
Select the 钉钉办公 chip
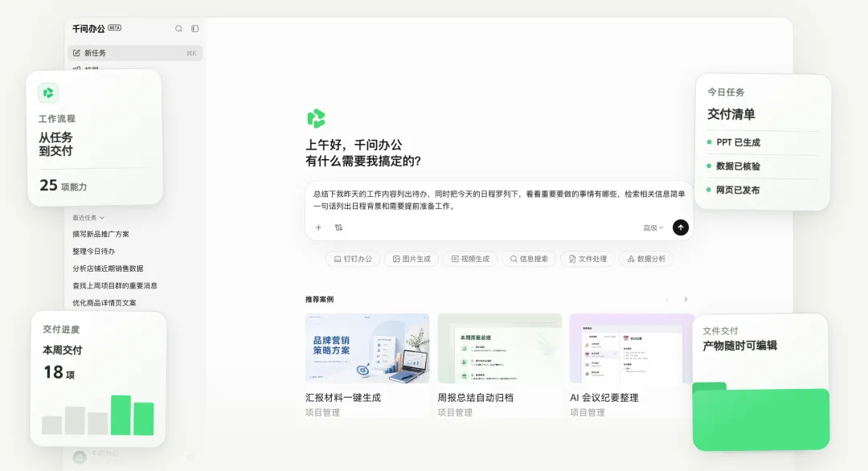coord(353,259)
